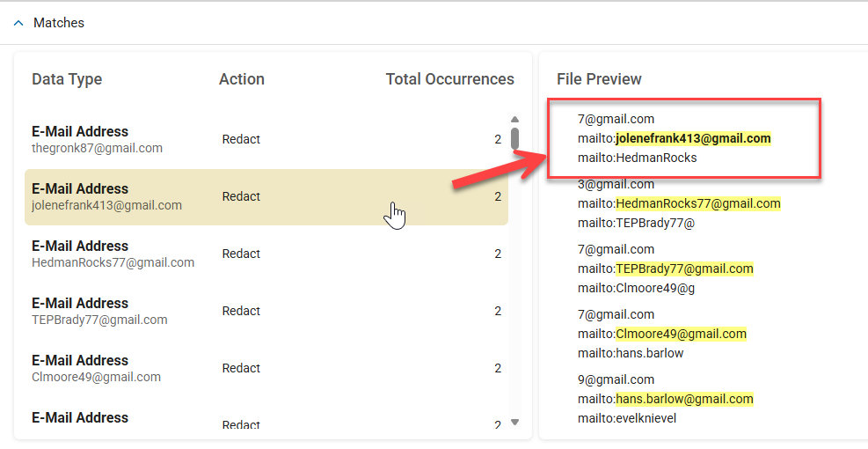
Task: Click the matches list scrollbar thumb
Action: [514, 138]
